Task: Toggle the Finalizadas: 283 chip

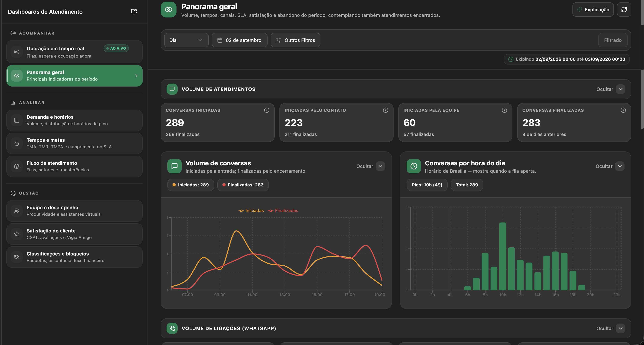Action: (x=243, y=185)
